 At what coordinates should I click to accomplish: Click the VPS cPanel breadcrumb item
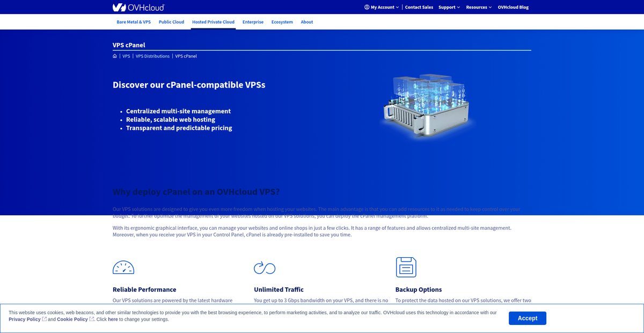pyautogui.click(x=186, y=56)
